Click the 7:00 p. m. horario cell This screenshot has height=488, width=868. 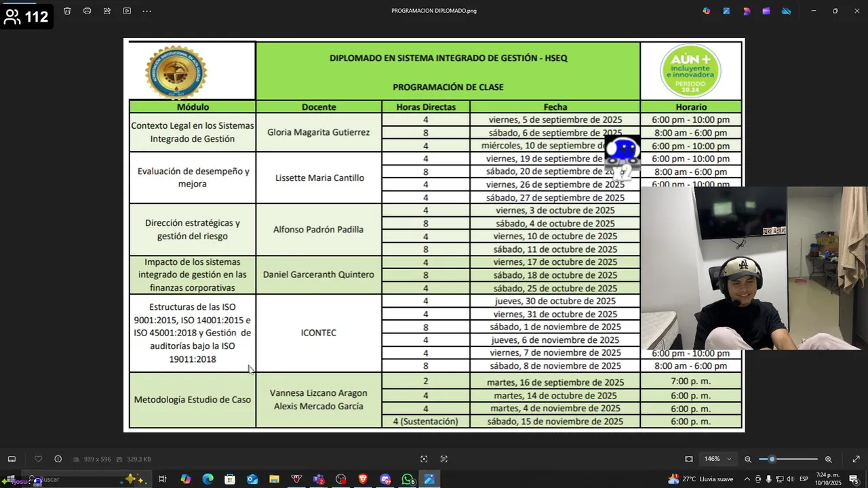pos(691,382)
